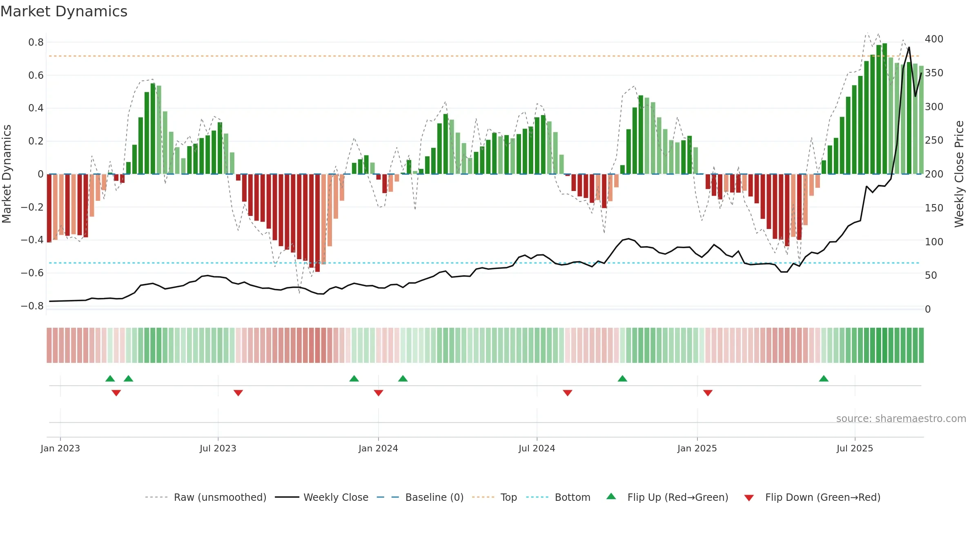This screenshot has height=551, width=980.
Task: Click the Jul 2023 x-axis label
Action: [x=218, y=448]
